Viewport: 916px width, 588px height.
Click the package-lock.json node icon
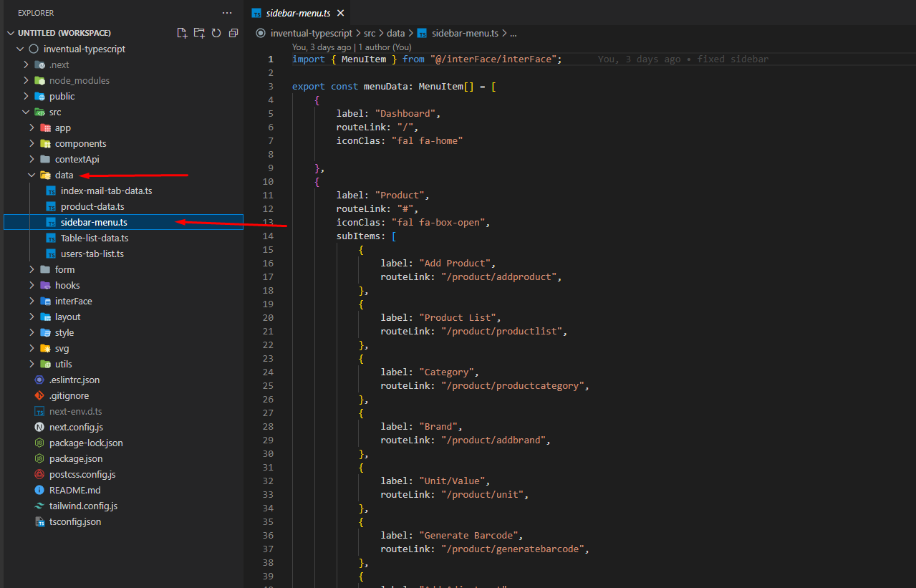click(39, 443)
